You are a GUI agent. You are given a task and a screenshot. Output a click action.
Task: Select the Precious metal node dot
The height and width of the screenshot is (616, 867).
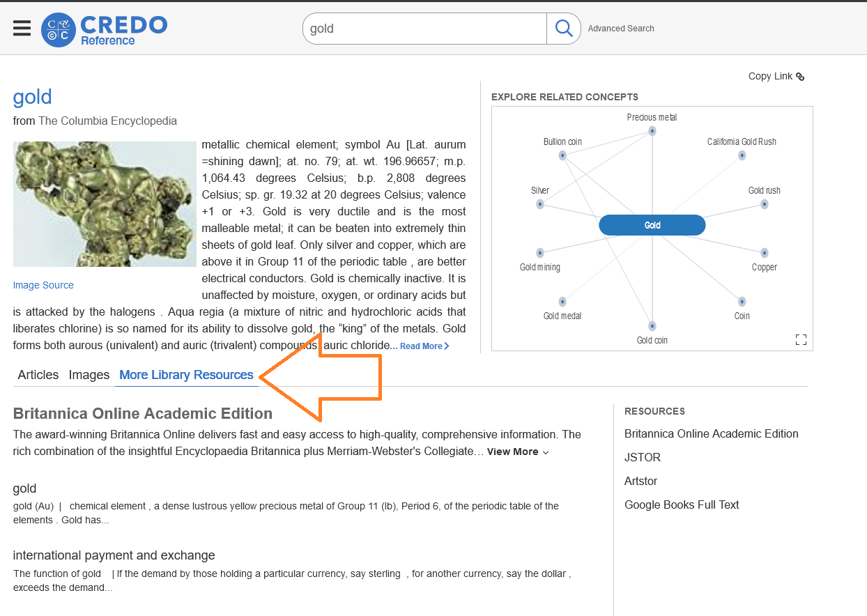652,131
